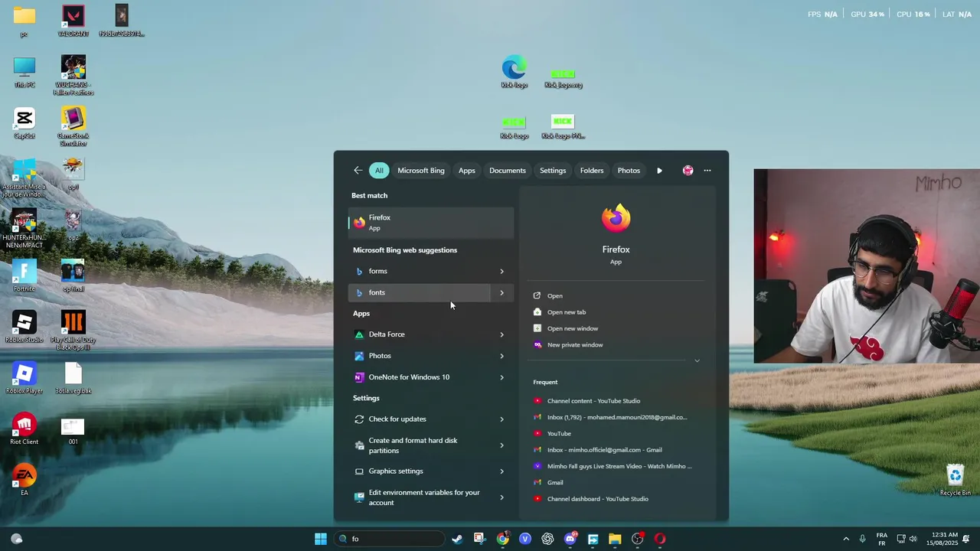Screen dimensions: 980x551
Task: Select the All search filter tab
Action: click(379, 171)
